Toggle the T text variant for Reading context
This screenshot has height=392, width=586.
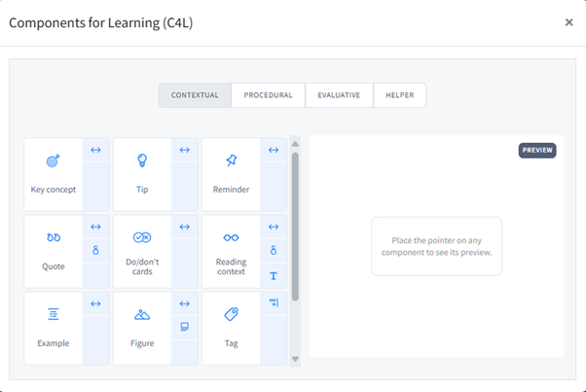coord(274,276)
